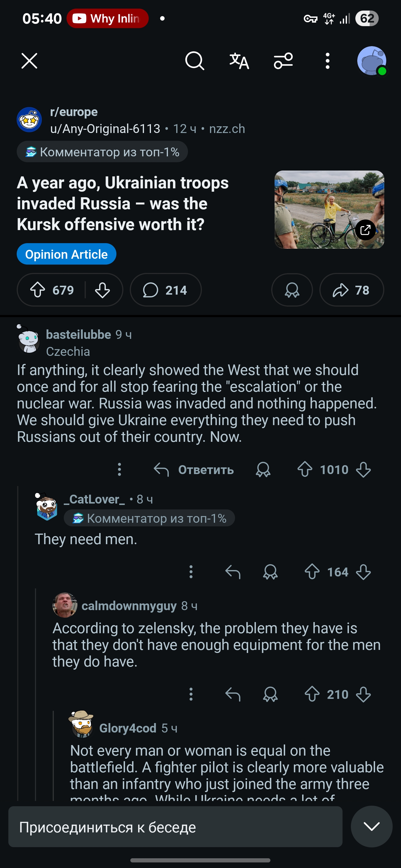Tap the translate post icon

[x=239, y=61]
